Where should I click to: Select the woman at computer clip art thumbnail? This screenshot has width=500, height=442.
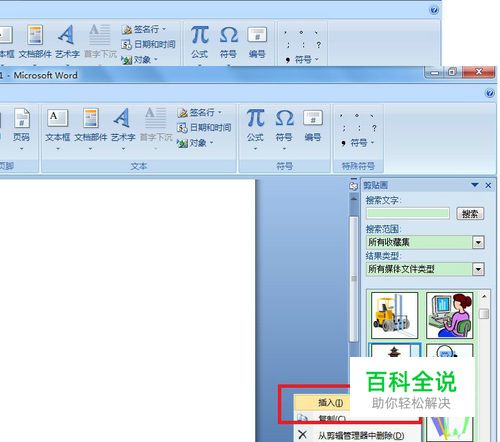[x=450, y=315]
